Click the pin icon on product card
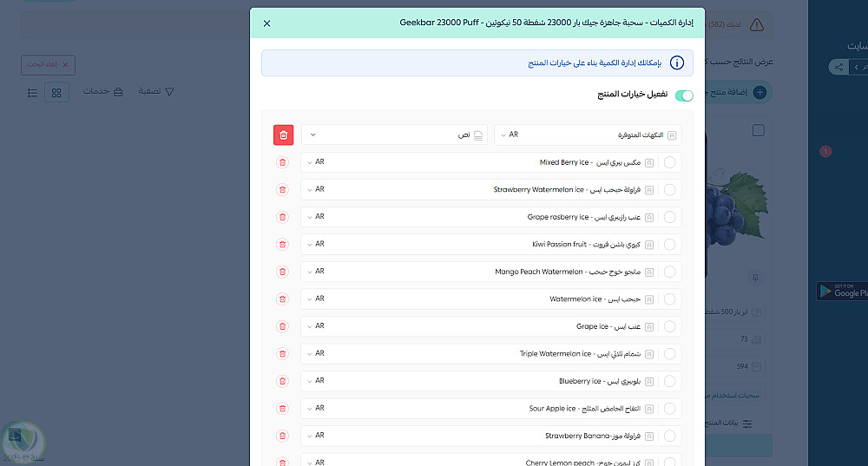Image resolution: width=868 pixels, height=466 pixels. click(755, 278)
